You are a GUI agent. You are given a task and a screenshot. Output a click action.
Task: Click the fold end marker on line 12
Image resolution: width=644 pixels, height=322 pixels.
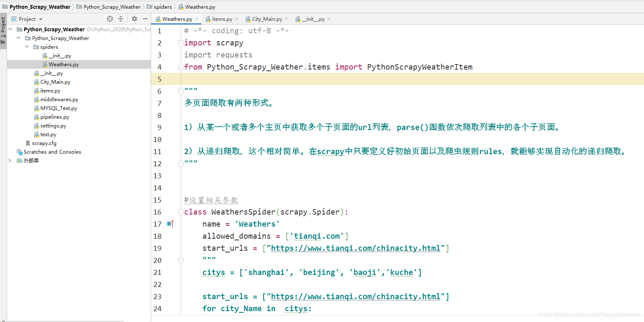coord(181,164)
